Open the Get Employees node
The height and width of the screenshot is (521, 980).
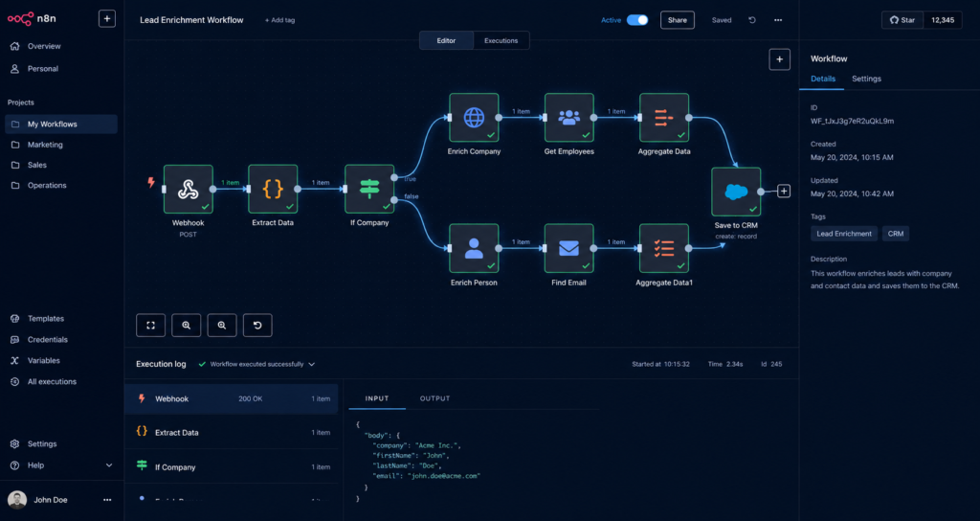click(568, 118)
